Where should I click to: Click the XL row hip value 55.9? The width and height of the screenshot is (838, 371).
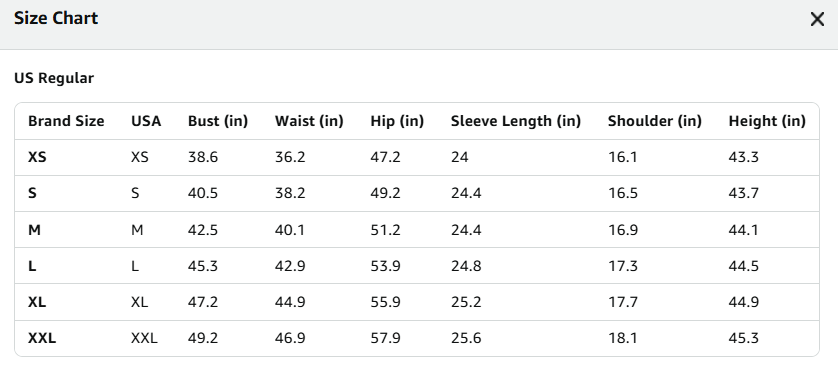385,302
